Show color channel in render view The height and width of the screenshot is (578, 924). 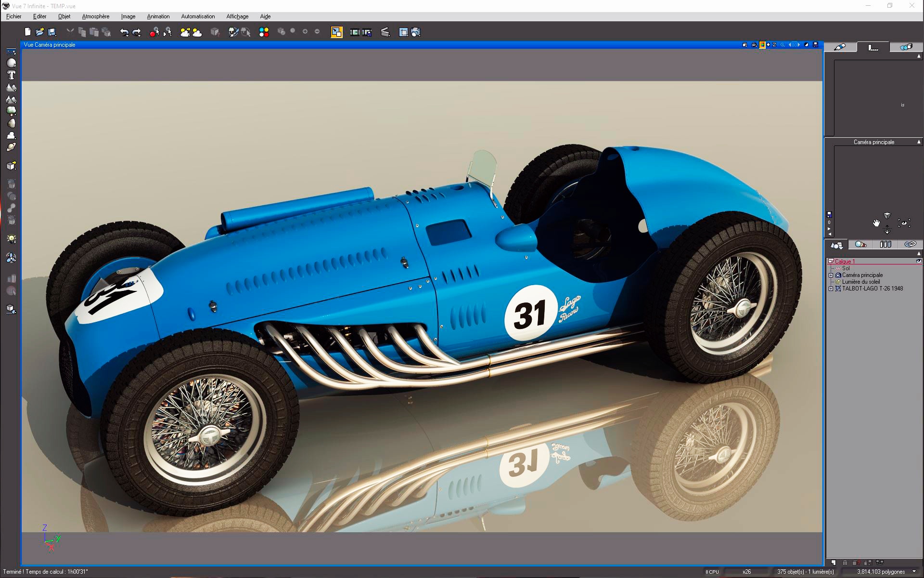[x=762, y=45]
